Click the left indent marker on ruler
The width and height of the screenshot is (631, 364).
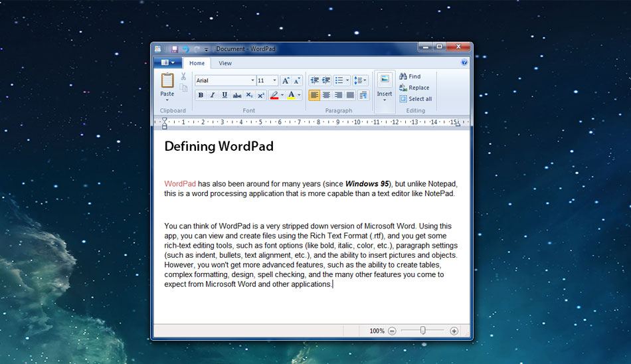pos(164,123)
